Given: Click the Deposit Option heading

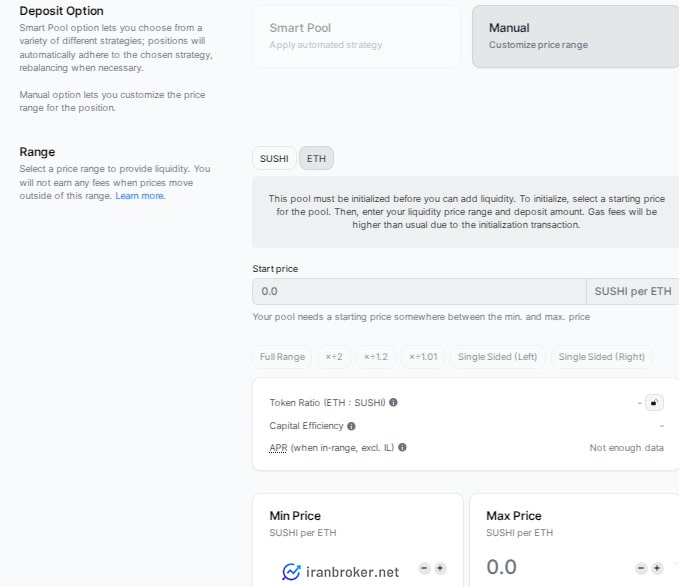Looking at the screenshot, I should (x=61, y=11).
